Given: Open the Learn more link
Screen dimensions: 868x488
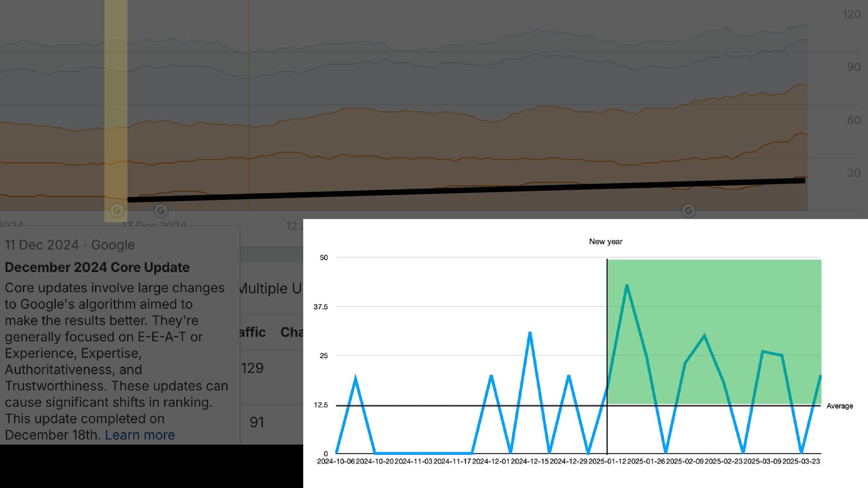Looking at the screenshot, I should tap(140, 435).
